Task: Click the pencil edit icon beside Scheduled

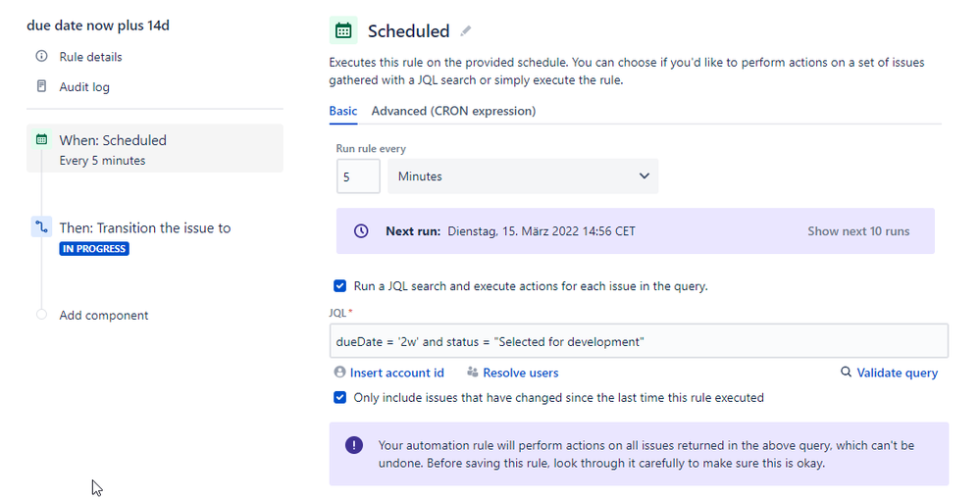Action: coord(466,31)
